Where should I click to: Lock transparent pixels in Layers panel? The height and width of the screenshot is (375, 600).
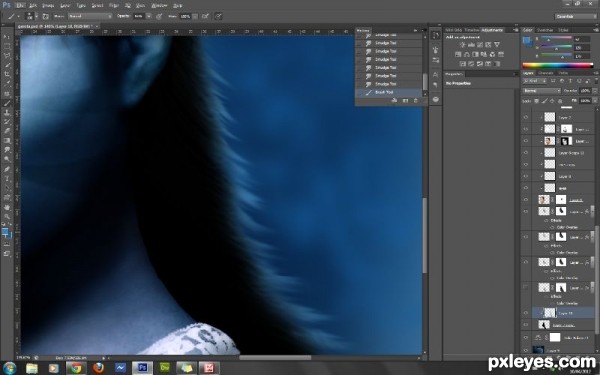536,101
